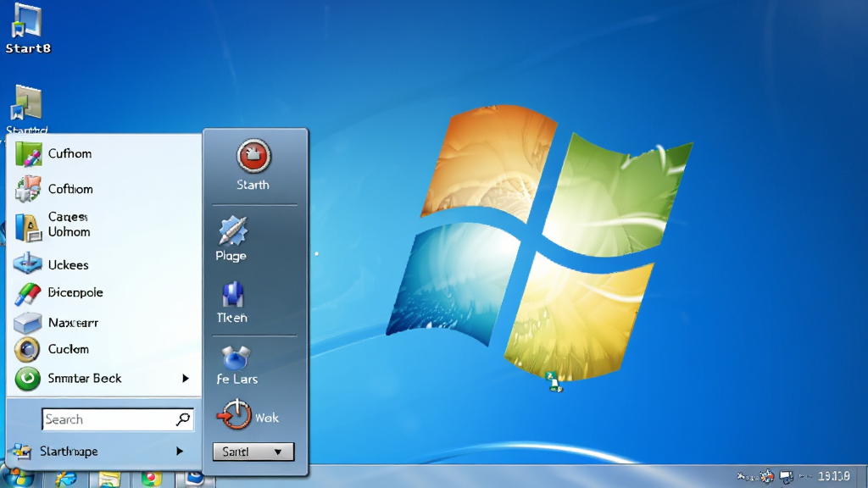The width and height of the screenshot is (868, 488).
Task: Click the green Snmter Beck icon
Action: (x=27, y=379)
